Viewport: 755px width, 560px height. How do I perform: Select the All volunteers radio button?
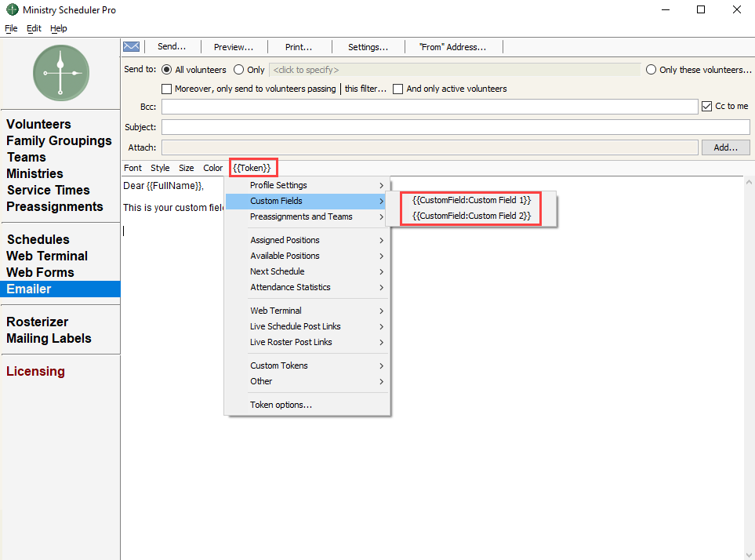166,70
